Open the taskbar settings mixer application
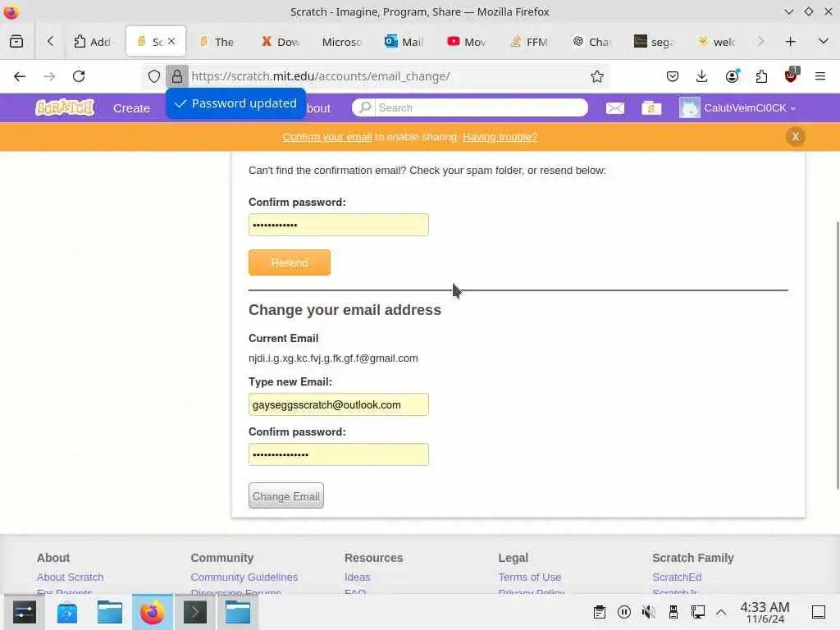The width and height of the screenshot is (840, 630). click(x=25, y=612)
